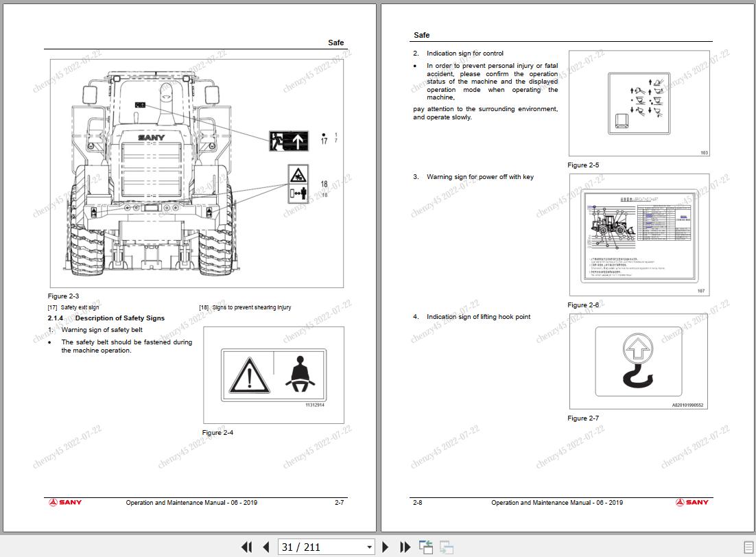Image resolution: width=756 pixels, height=557 pixels.
Task: Click the '2.1.4 Description of Safety Signs' heading
Action: pyautogui.click(x=106, y=318)
